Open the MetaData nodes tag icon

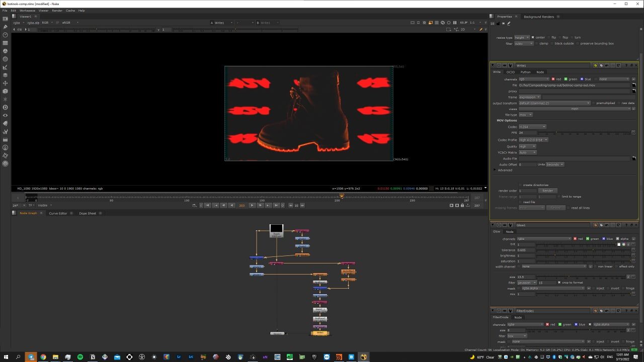[6, 123]
